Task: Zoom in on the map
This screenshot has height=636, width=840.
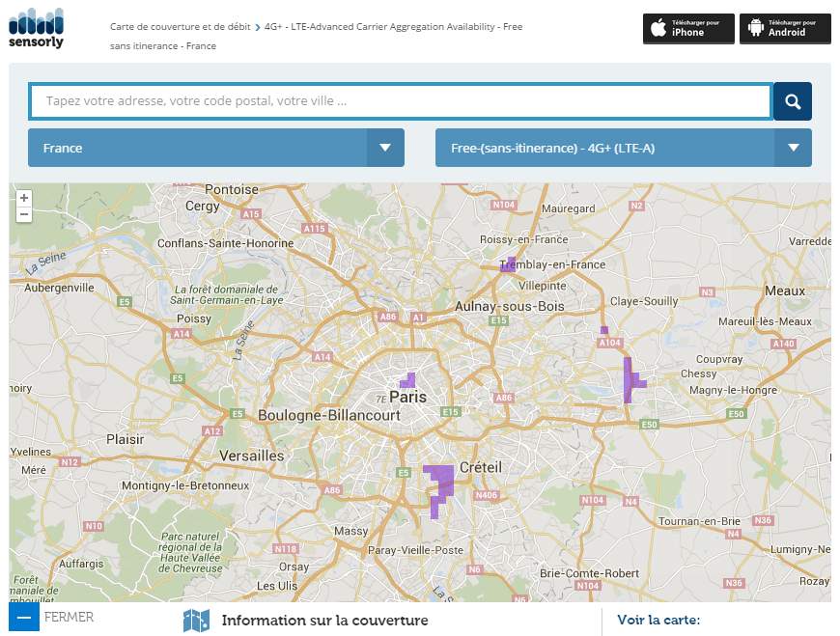Action: 24,198
